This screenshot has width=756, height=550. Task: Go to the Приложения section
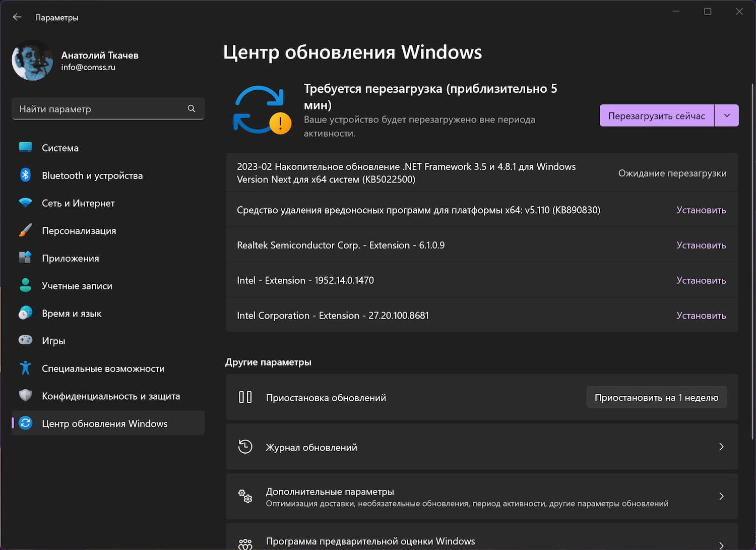(70, 258)
